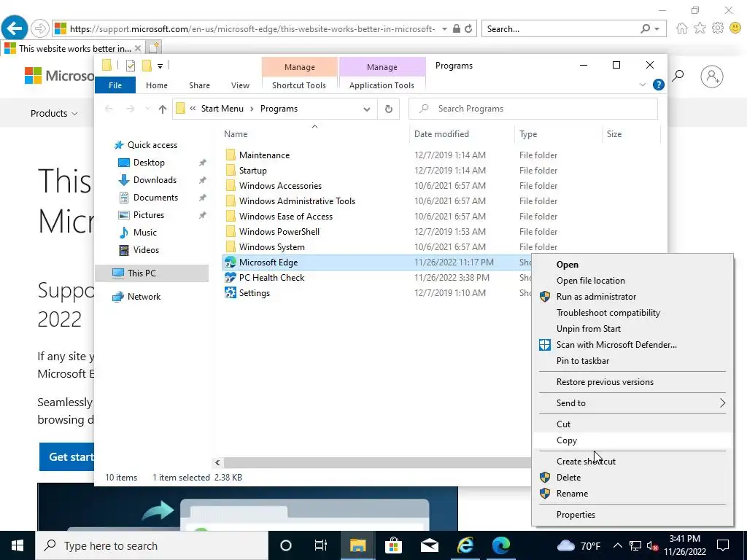Select the Microsoft Edge shortcut icon

tap(230, 262)
